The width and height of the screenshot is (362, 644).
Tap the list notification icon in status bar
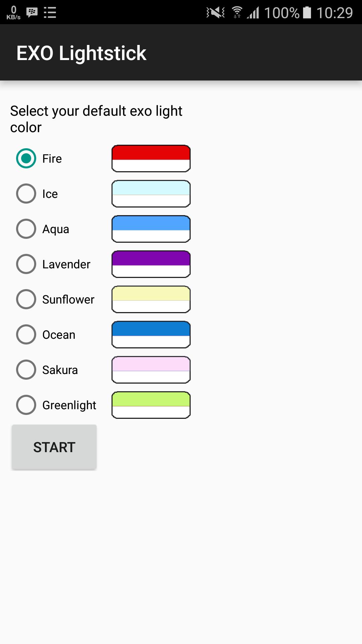coord(50,12)
